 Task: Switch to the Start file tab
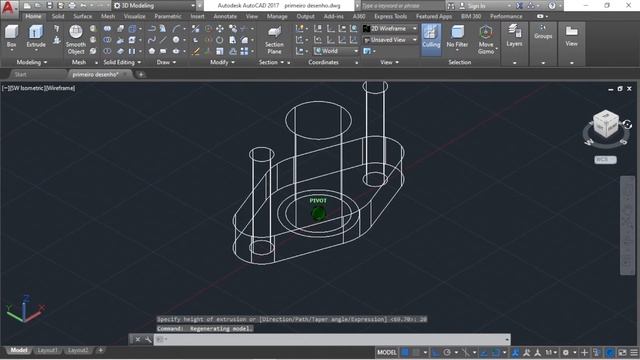tap(20, 74)
